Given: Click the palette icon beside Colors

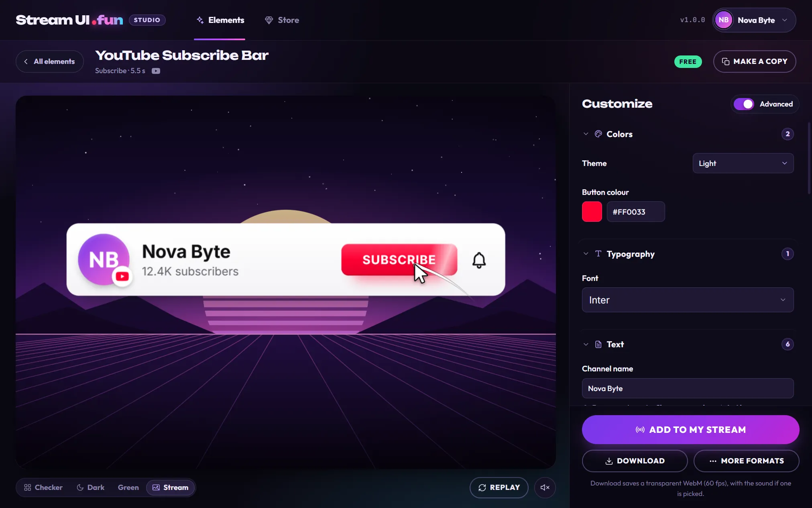Looking at the screenshot, I should pos(598,134).
